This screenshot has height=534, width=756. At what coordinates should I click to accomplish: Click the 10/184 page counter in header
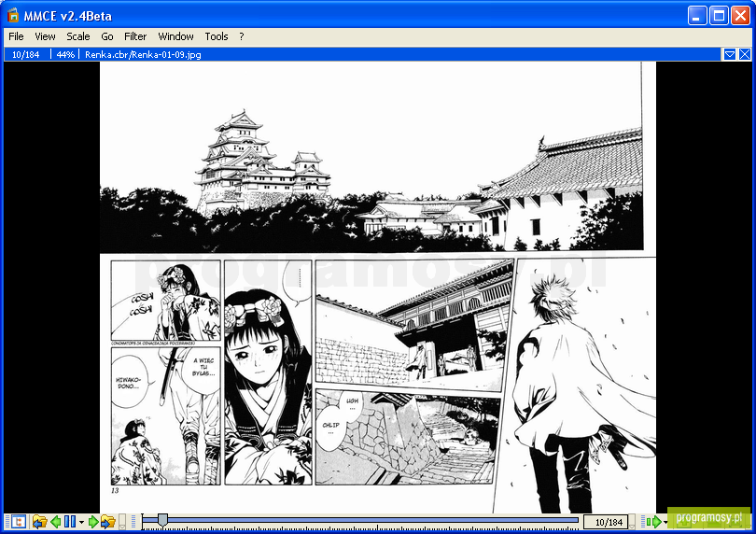coord(25,54)
